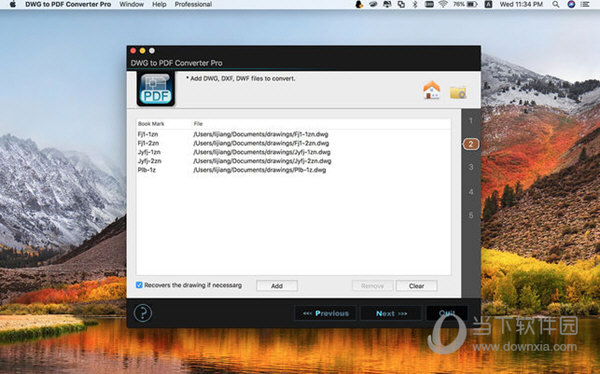Click the disabled Remove button
The width and height of the screenshot is (600, 374).
pyautogui.click(x=372, y=286)
